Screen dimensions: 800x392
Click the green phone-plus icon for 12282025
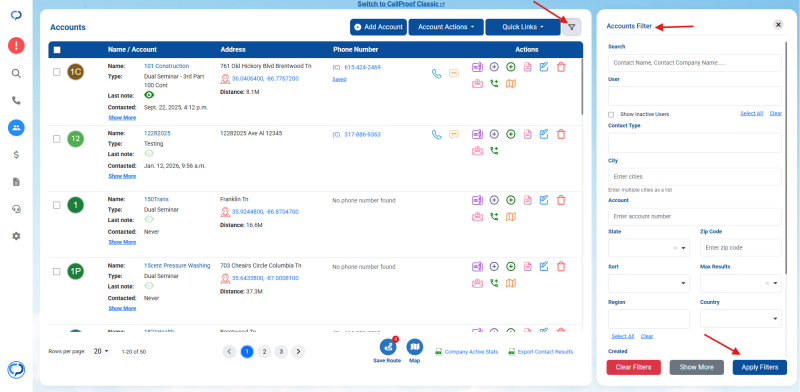pos(494,151)
